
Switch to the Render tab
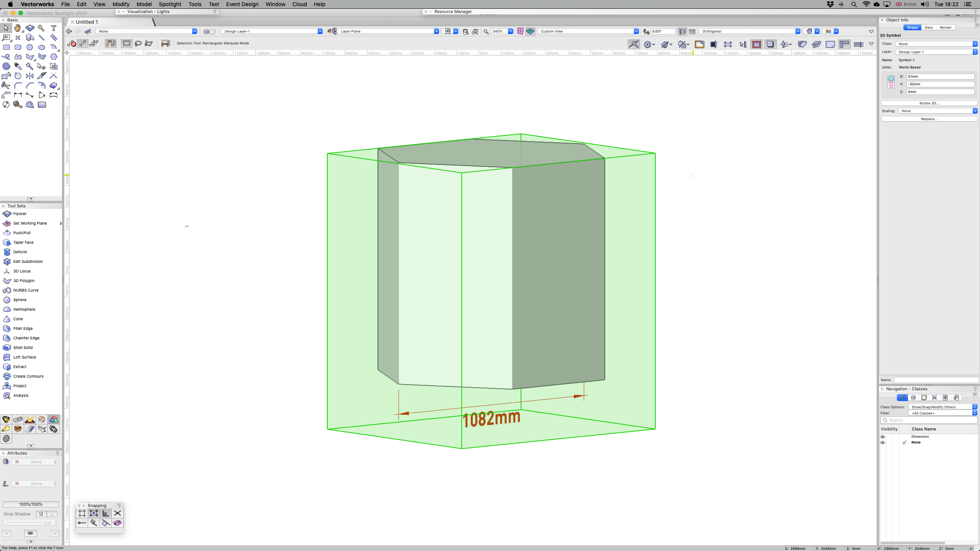(945, 28)
